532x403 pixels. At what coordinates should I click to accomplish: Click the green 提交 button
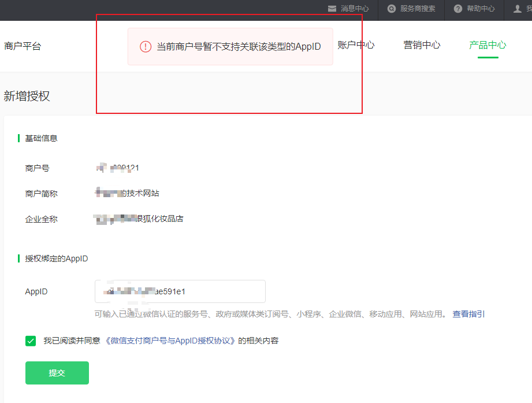[57, 373]
